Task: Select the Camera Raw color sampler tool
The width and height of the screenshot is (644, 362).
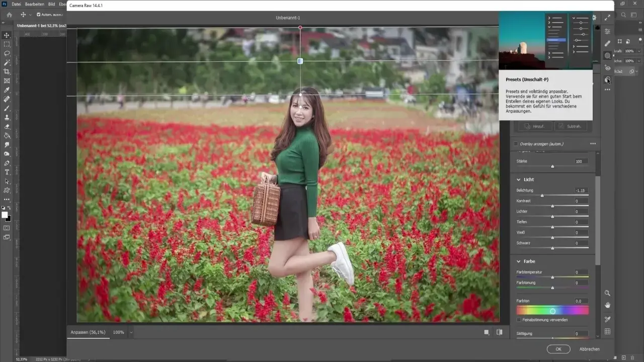Action: [608, 319]
